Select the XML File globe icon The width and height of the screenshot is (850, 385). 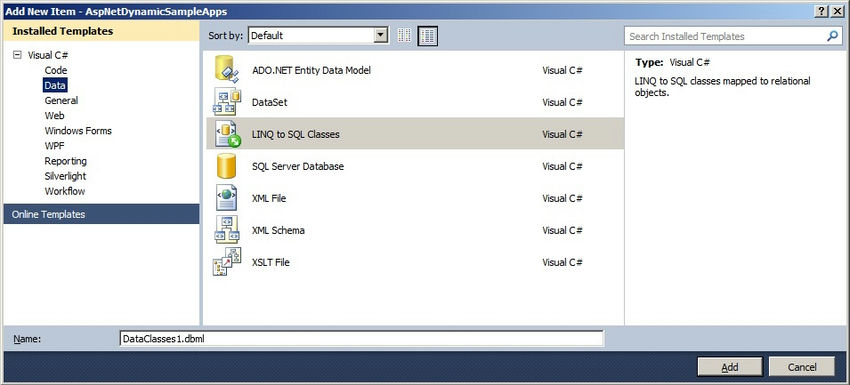pos(227,198)
